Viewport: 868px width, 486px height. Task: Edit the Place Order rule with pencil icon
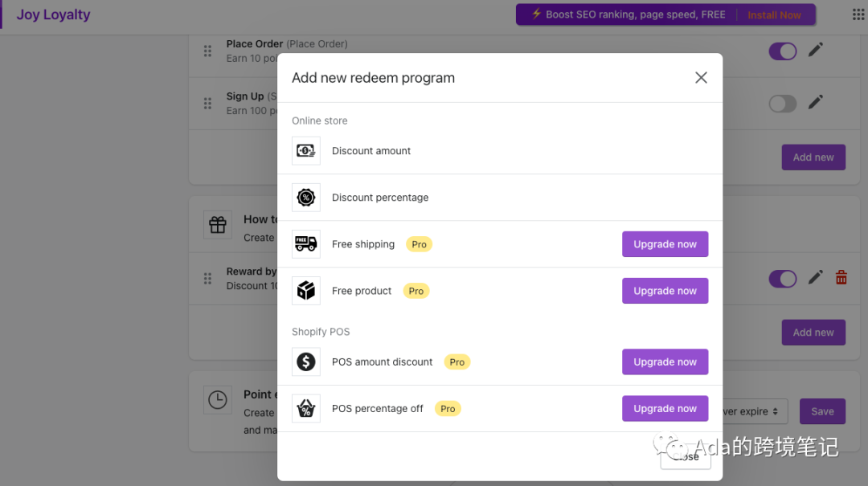click(x=815, y=50)
